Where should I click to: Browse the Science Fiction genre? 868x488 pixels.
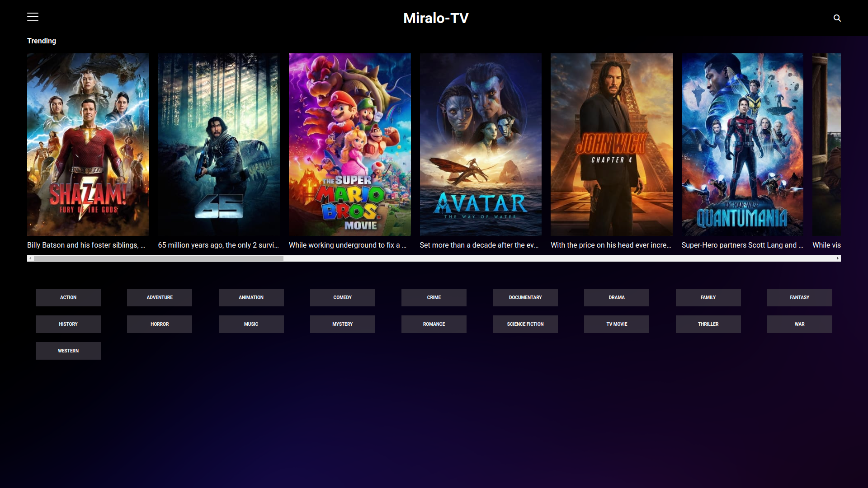(525, 324)
